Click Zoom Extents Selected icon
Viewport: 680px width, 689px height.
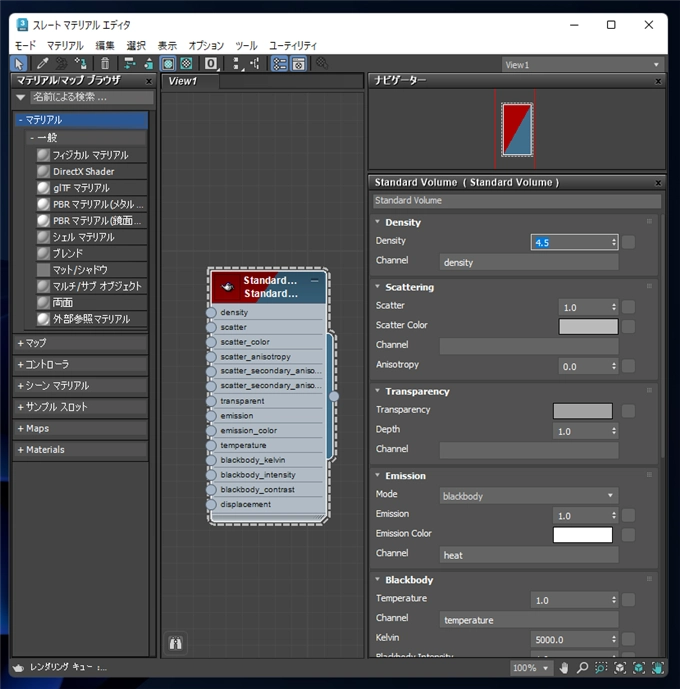pos(639,668)
